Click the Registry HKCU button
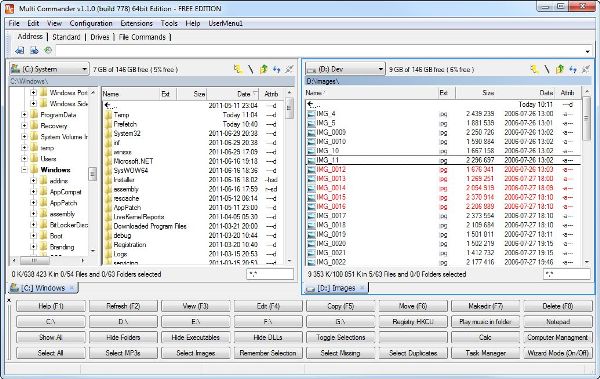 [413, 322]
